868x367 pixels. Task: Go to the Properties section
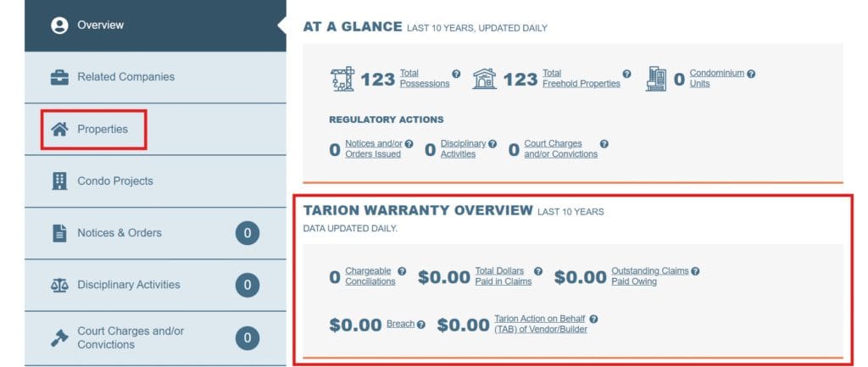(102, 130)
